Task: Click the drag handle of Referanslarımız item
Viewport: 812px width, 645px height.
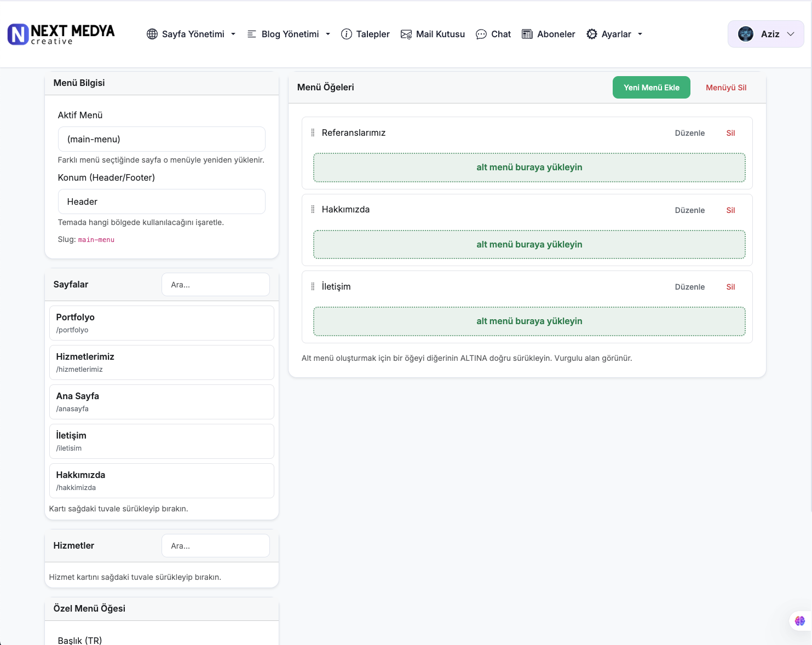Action: (313, 133)
